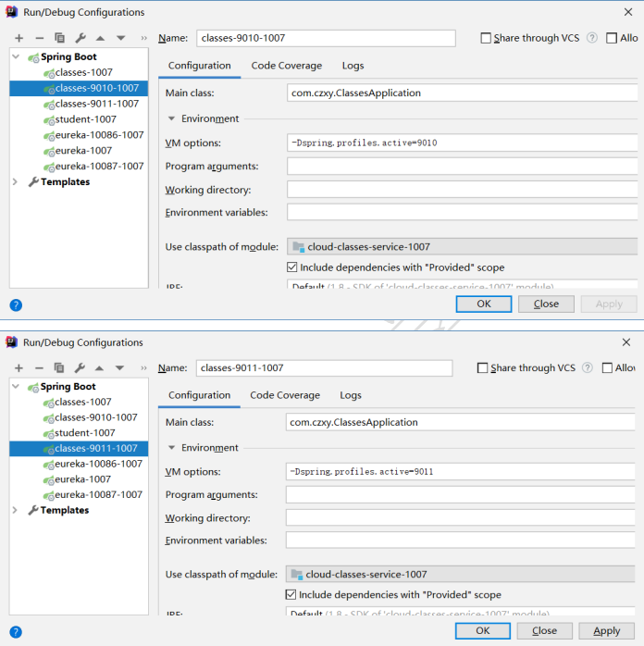
Task: Click VM options field with active=9010
Action: 462,143
